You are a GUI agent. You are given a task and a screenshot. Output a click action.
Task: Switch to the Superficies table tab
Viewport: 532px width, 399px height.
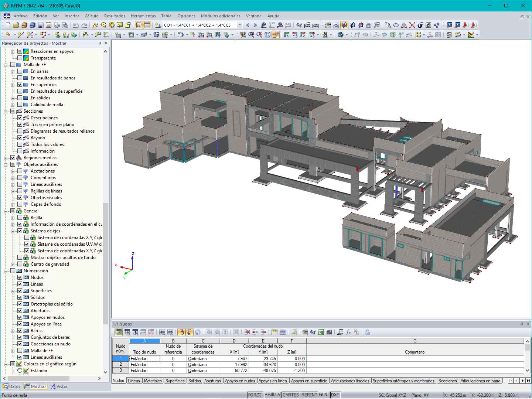[x=175, y=381]
